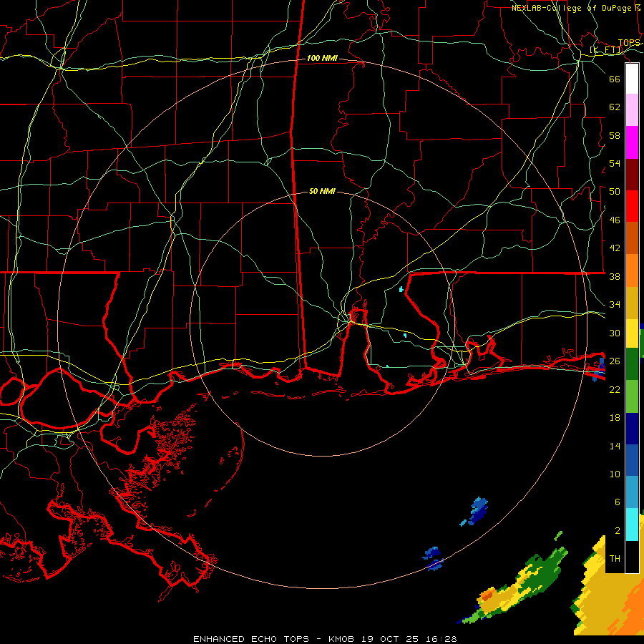Pick the bright yellow legend swatch

632,333
